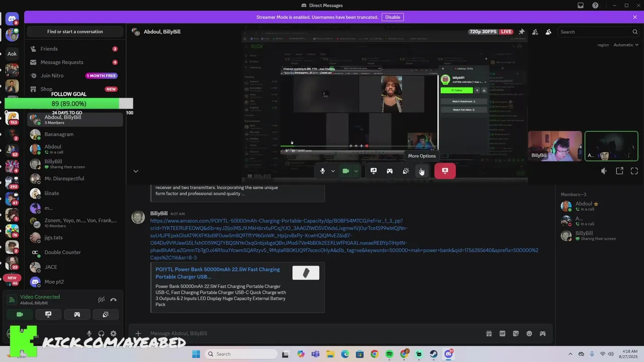Select Bananagram direct message
The image size is (644, 362).
pyautogui.click(x=75, y=134)
